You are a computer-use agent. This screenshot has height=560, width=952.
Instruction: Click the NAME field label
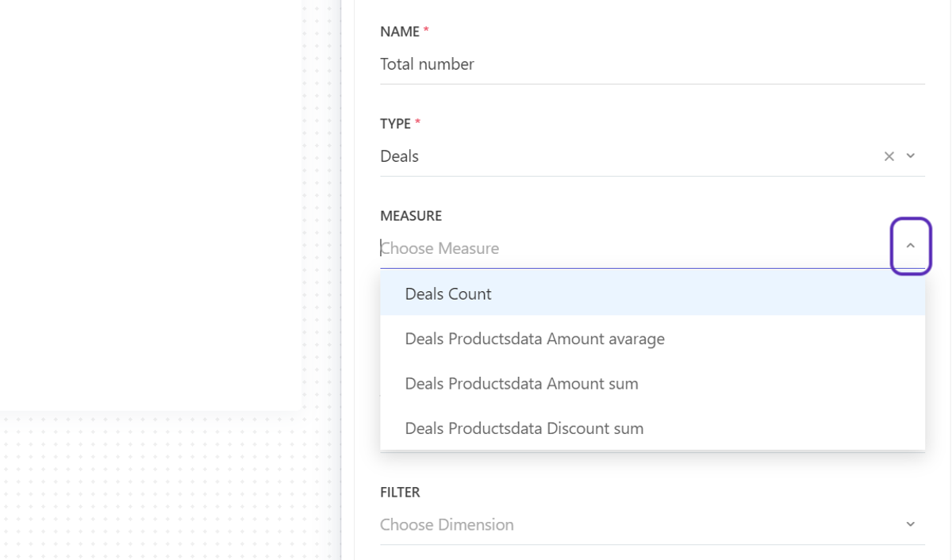400,32
